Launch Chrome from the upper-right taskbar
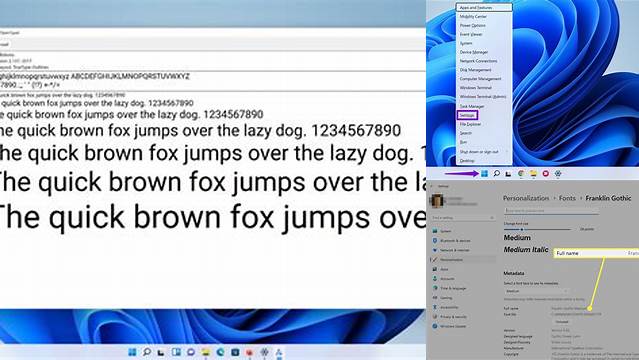The width and height of the screenshot is (639, 360). [521, 174]
